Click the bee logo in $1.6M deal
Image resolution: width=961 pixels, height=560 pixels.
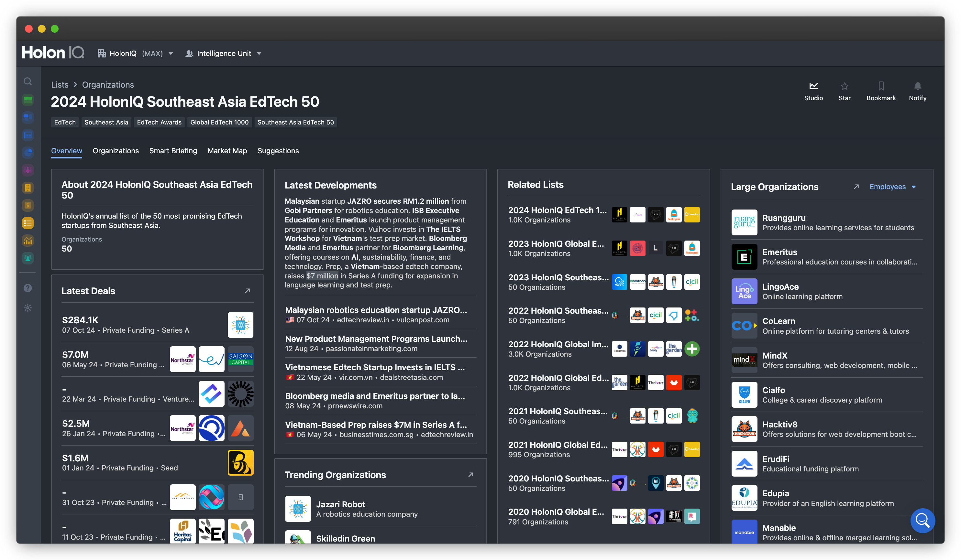click(240, 462)
